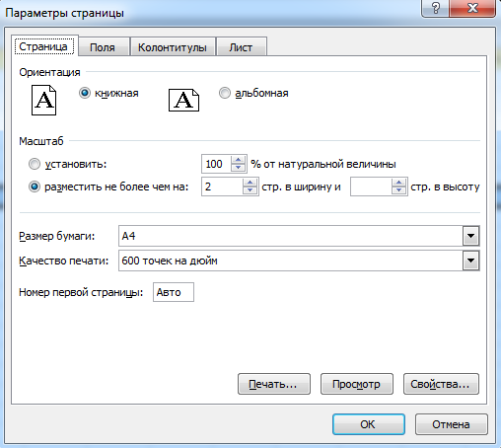The image size is (501, 448).
Task: Increase pages wide with up arrow
Action: point(250,183)
